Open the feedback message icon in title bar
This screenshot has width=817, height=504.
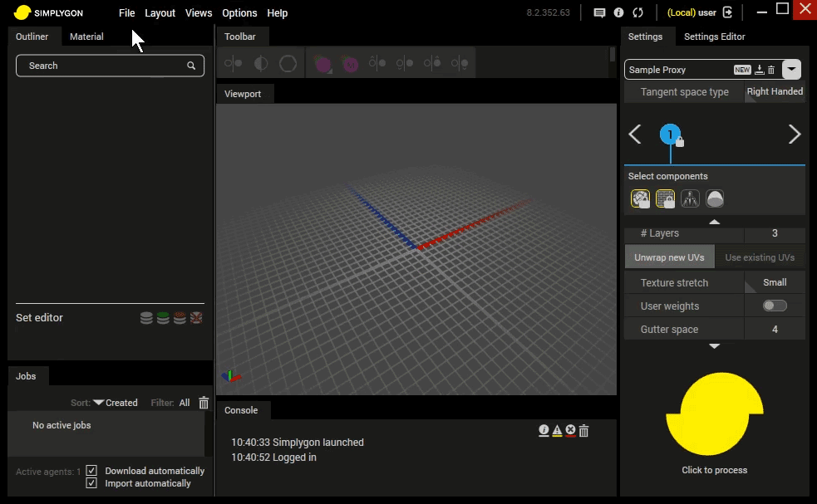pos(599,13)
